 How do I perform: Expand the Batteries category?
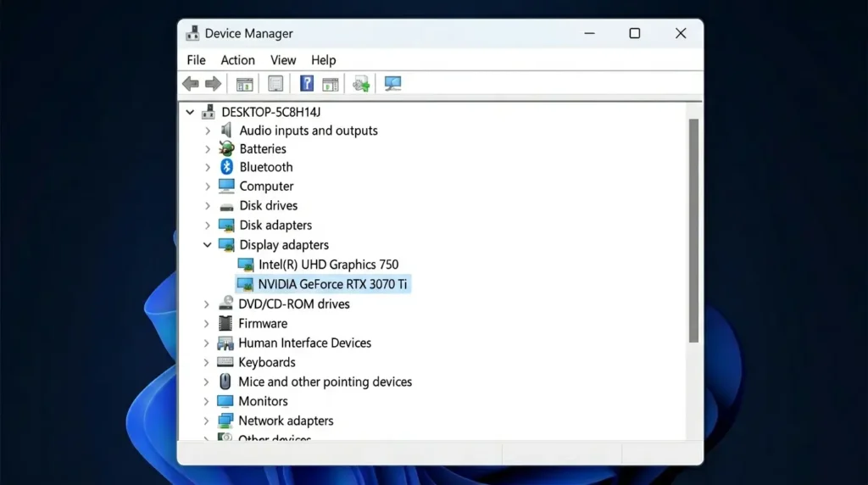pyautogui.click(x=208, y=149)
